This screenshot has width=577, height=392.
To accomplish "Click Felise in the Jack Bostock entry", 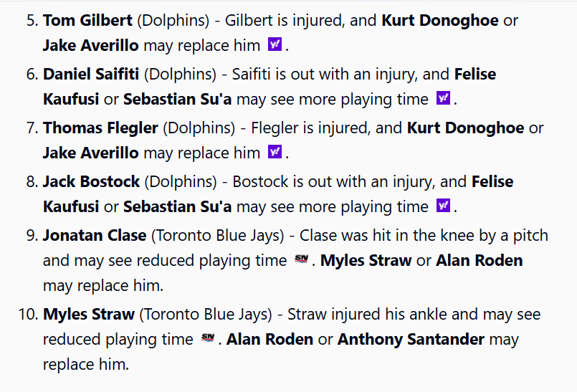I will click(x=492, y=181).
